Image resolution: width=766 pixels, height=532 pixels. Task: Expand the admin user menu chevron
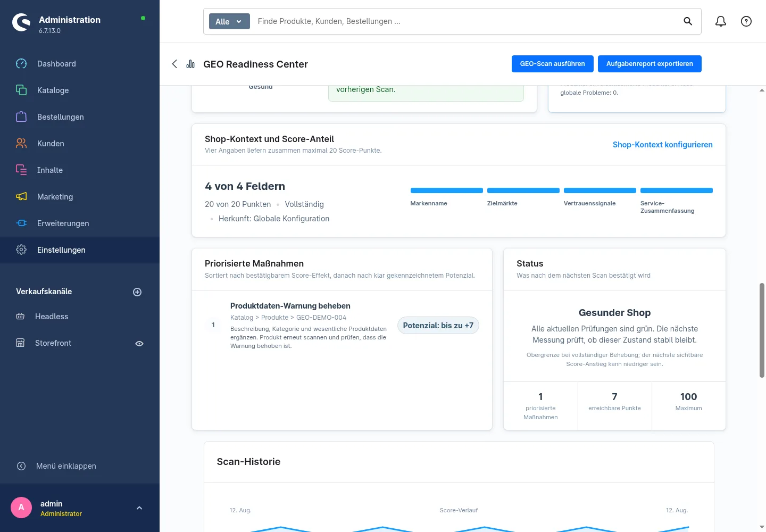139,508
